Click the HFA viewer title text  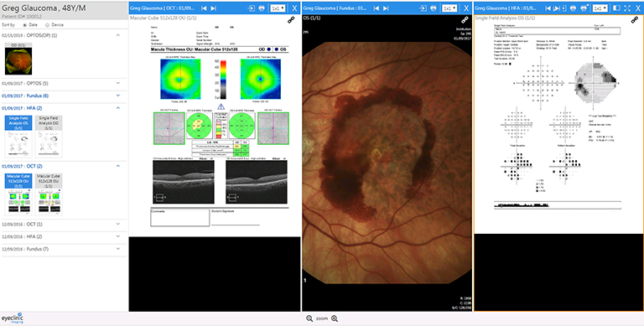coord(506,8)
